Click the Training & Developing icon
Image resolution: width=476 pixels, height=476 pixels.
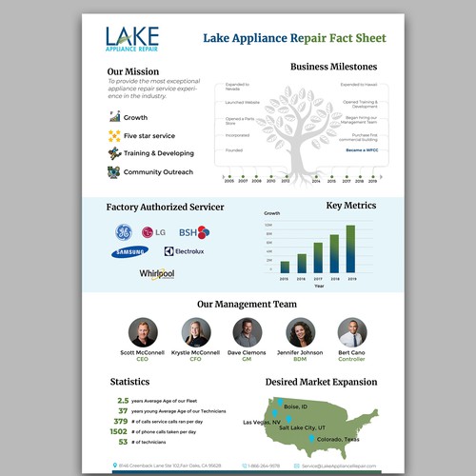pos(114,153)
